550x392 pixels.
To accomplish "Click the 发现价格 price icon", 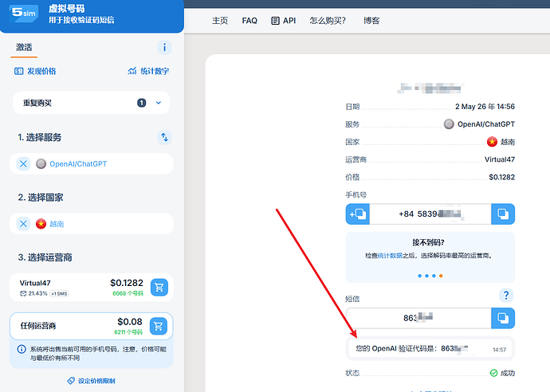I will [18, 71].
